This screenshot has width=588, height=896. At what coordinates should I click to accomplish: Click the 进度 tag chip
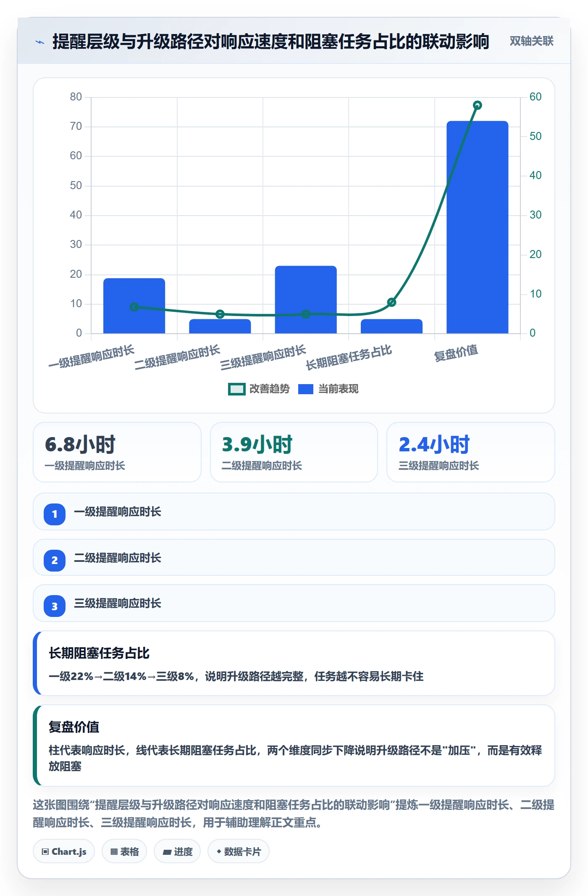pos(177,851)
